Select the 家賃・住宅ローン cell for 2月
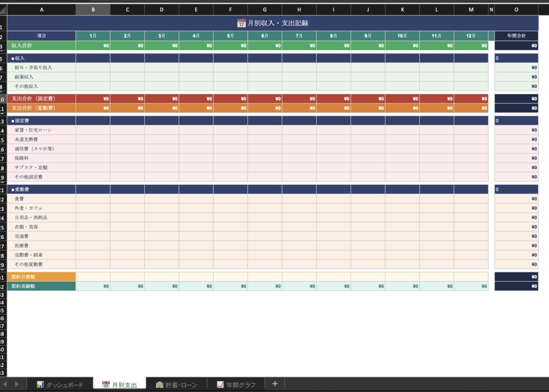Image resolution: width=549 pixels, height=392 pixels. [x=127, y=130]
